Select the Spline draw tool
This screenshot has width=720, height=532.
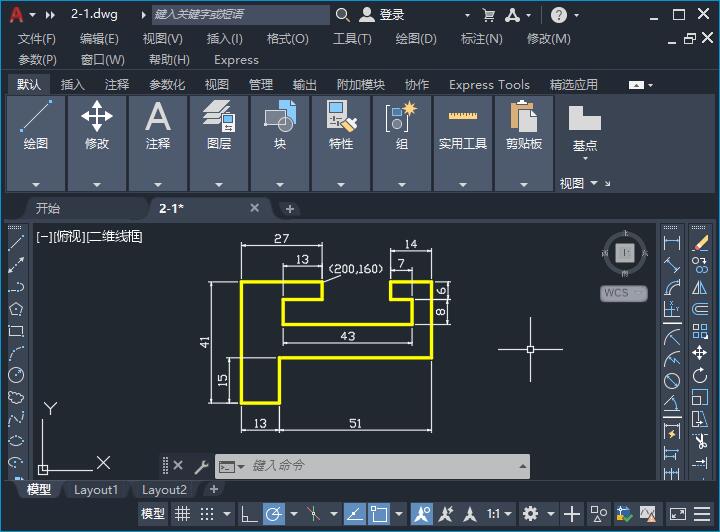tap(16, 419)
